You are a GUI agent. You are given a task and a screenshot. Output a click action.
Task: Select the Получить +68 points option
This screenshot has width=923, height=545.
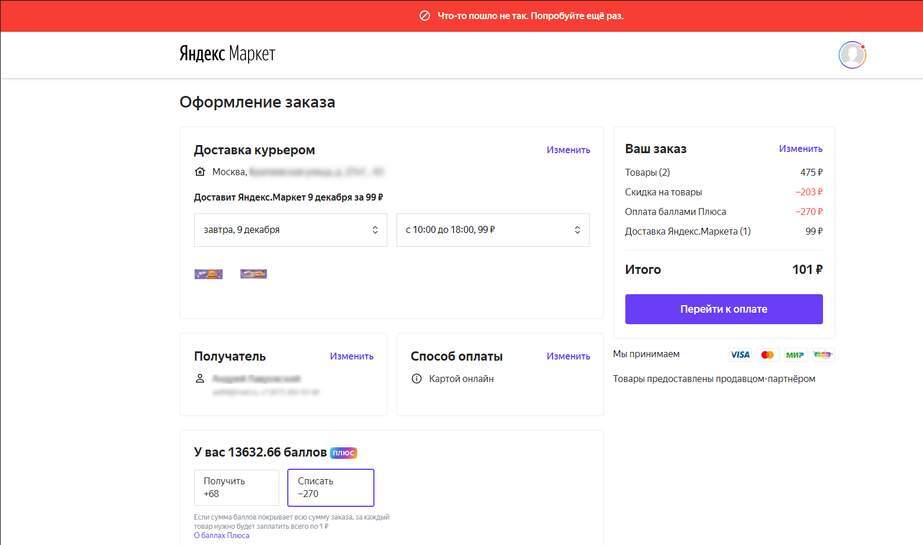click(x=236, y=487)
